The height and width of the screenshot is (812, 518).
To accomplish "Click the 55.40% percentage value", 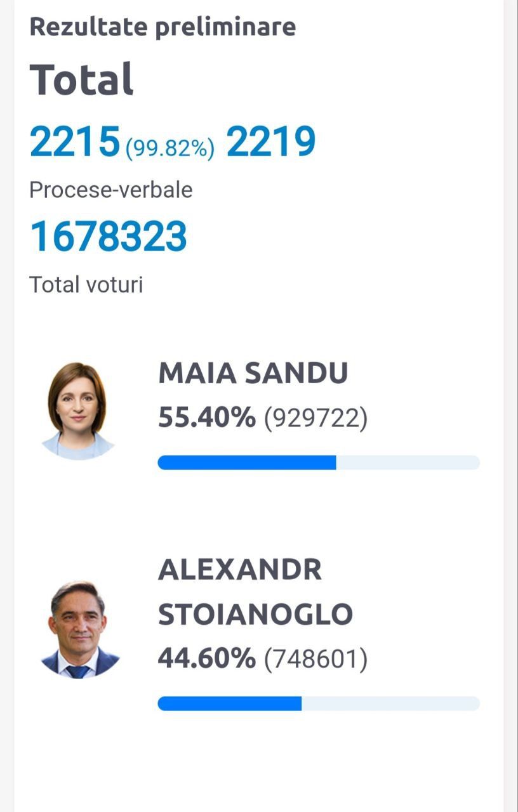I will [x=207, y=418].
